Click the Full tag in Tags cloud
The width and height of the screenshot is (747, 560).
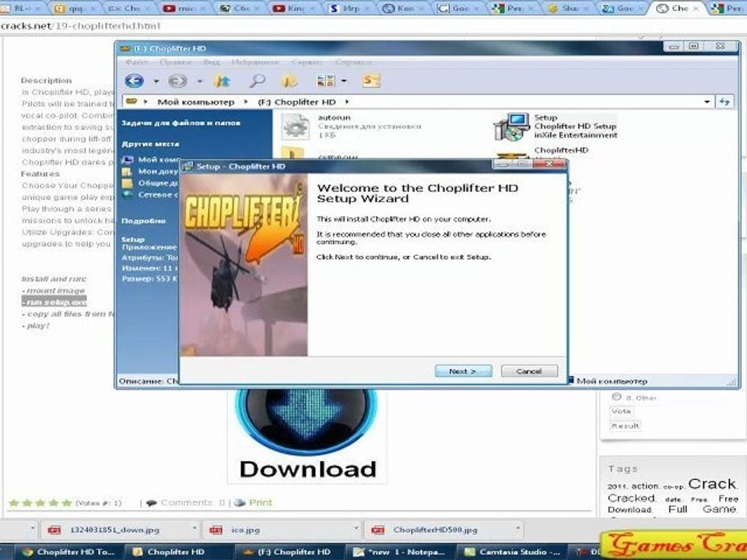pos(678,509)
